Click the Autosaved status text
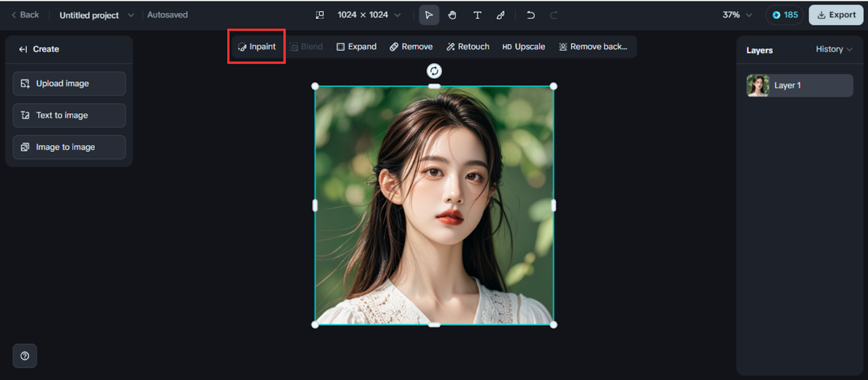Viewport: 868px width, 380px height. [167, 15]
